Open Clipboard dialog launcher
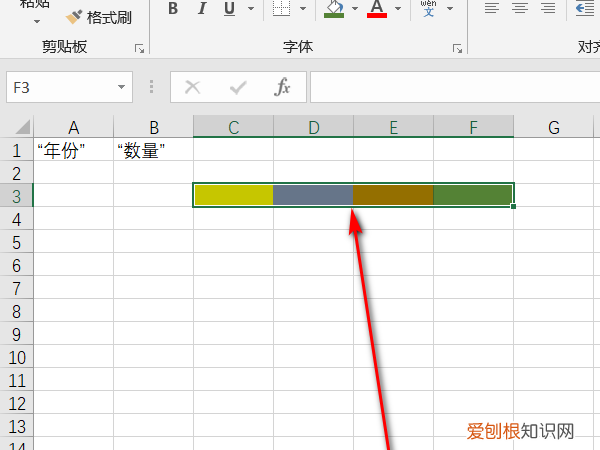This screenshot has height=450, width=600. 139,49
